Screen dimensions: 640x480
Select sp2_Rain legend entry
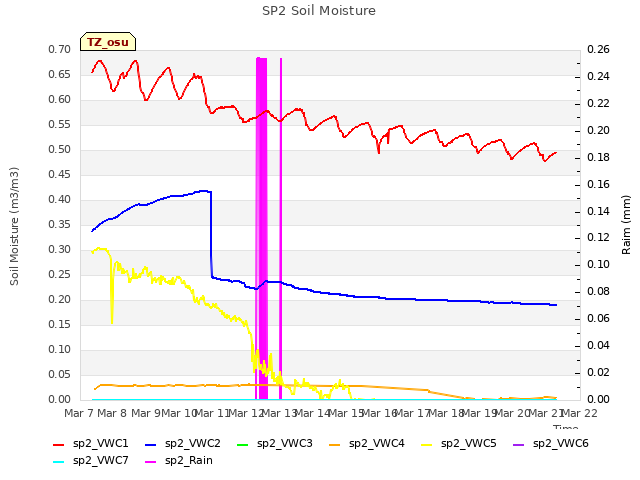click(x=179, y=461)
